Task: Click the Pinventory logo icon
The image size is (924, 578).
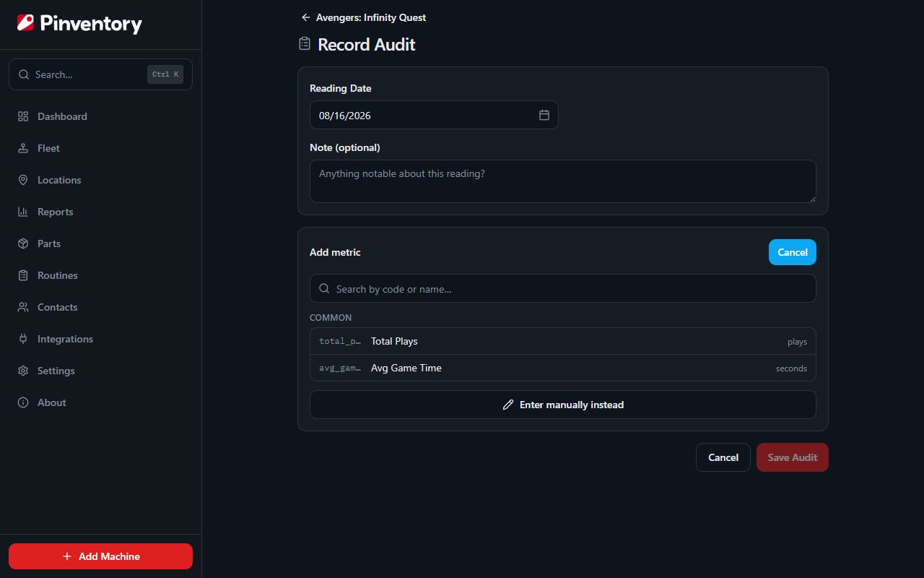Action: (25, 23)
